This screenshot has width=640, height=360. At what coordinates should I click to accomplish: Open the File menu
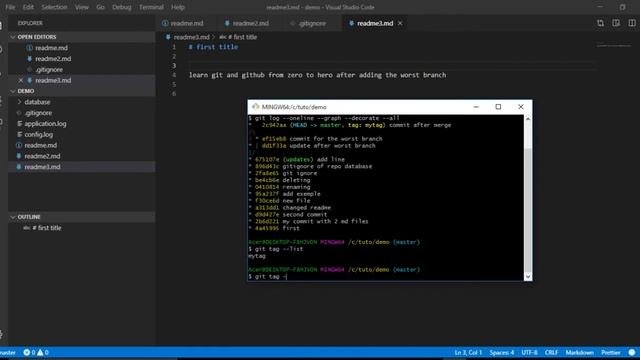pyautogui.click(x=10, y=7)
